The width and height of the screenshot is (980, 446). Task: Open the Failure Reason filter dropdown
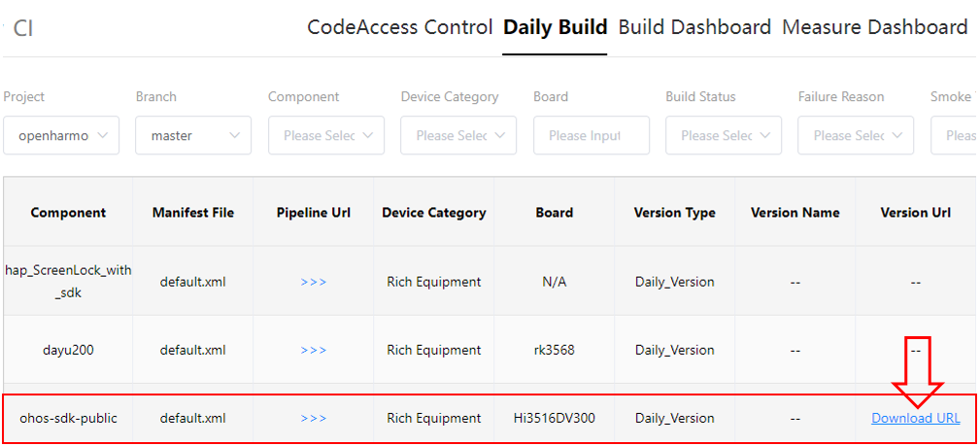coord(856,136)
